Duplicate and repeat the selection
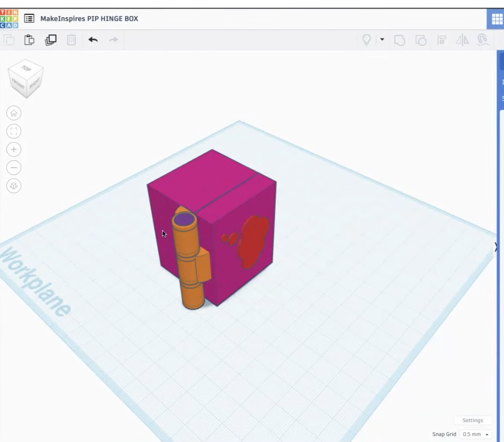The height and width of the screenshot is (442, 504). [50, 40]
